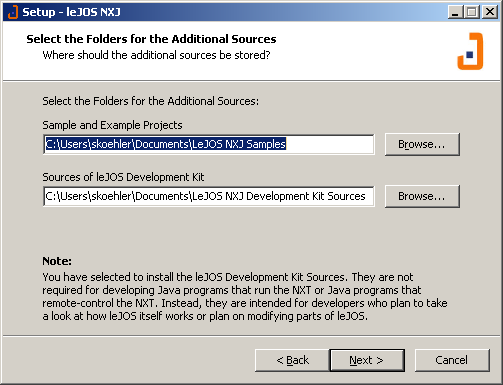Click the "Sample and Example Projects" label
Image resolution: width=503 pixels, height=385 pixels.
tap(112, 125)
